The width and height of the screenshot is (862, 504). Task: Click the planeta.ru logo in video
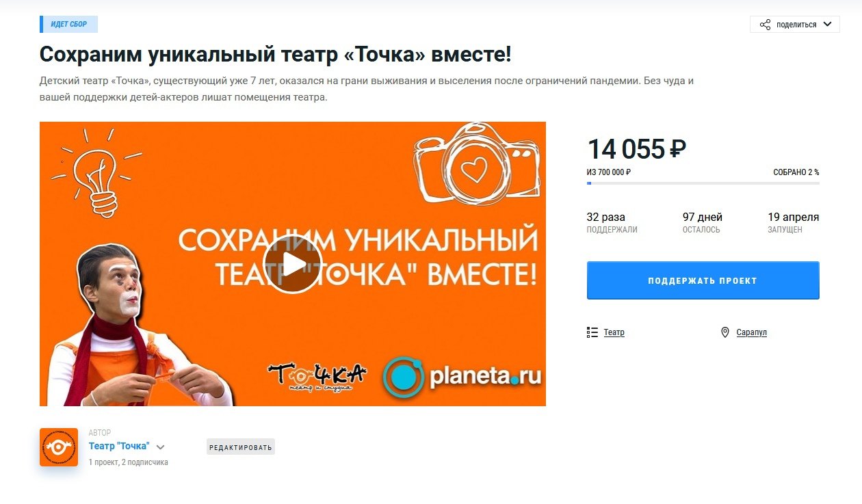462,377
